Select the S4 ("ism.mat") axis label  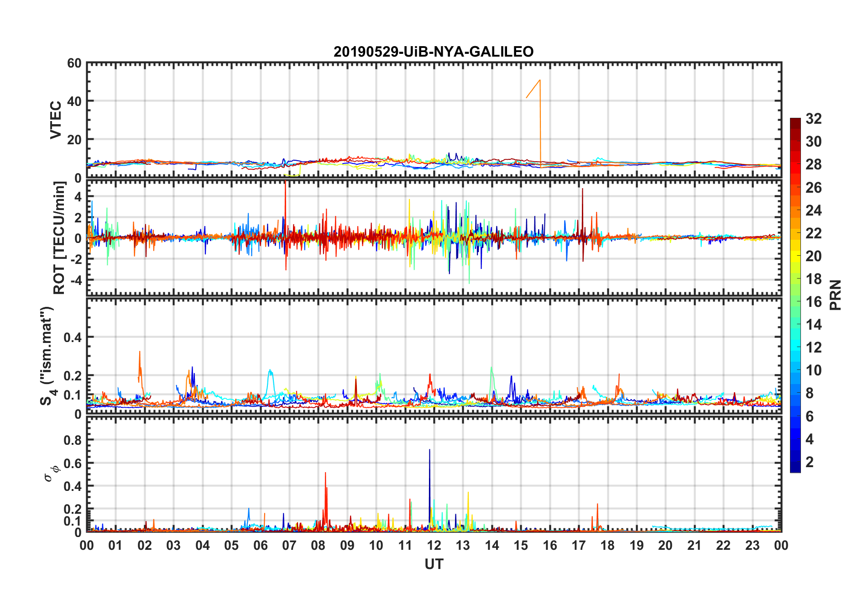click(x=47, y=356)
